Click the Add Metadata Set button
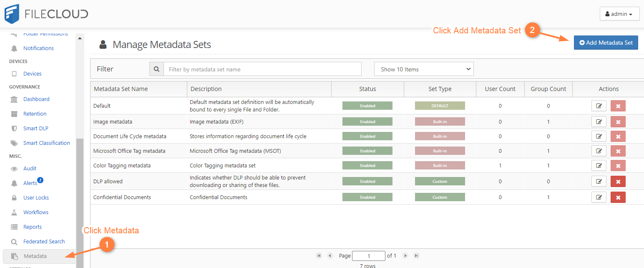 point(606,43)
